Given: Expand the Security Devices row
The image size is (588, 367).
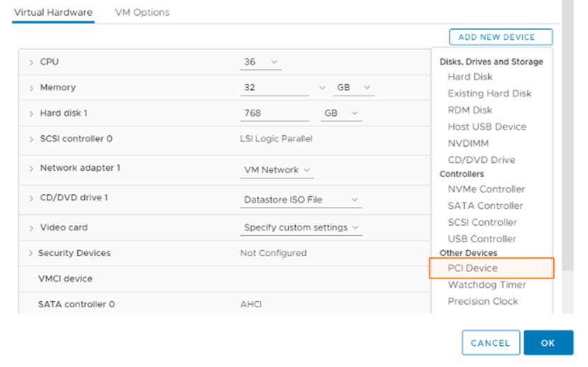Looking at the screenshot, I should 31,253.
